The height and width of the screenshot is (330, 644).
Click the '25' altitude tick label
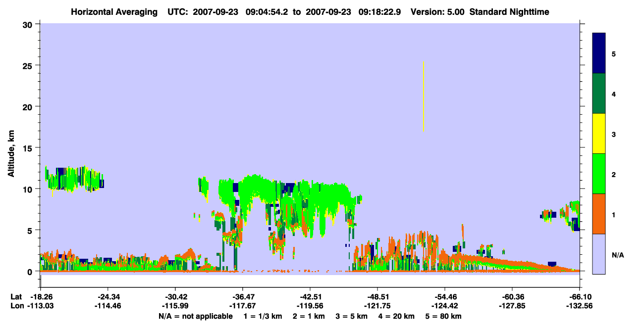tap(28, 65)
